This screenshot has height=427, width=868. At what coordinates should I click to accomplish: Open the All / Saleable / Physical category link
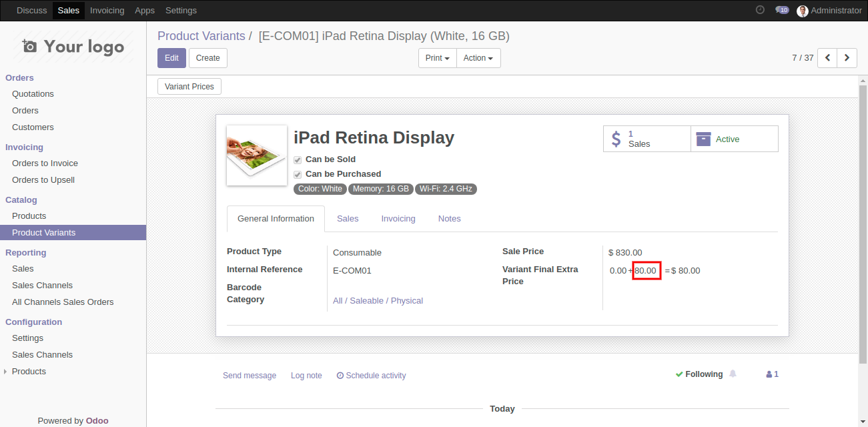point(378,301)
